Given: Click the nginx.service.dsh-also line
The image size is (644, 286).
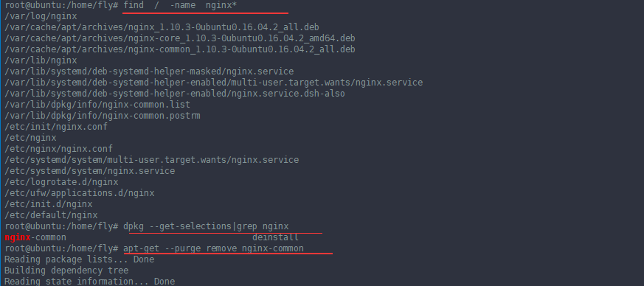Looking at the screenshot, I should click(x=175, y=94).
